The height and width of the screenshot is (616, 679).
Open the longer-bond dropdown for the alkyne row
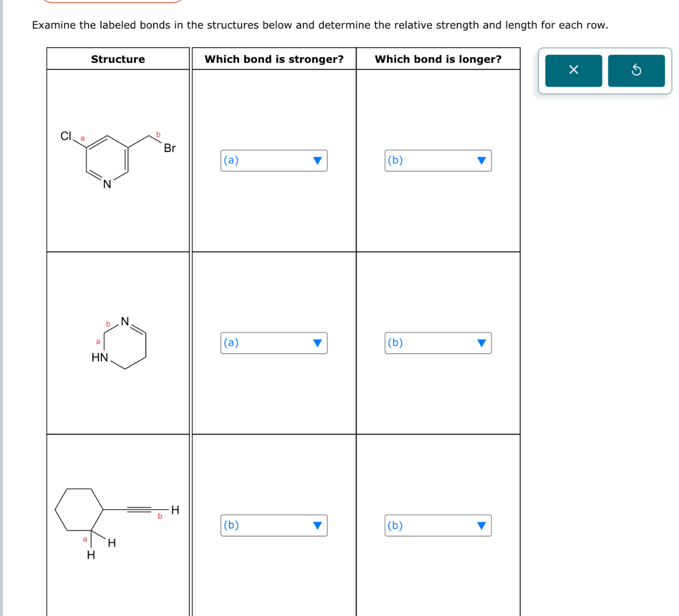438,525
